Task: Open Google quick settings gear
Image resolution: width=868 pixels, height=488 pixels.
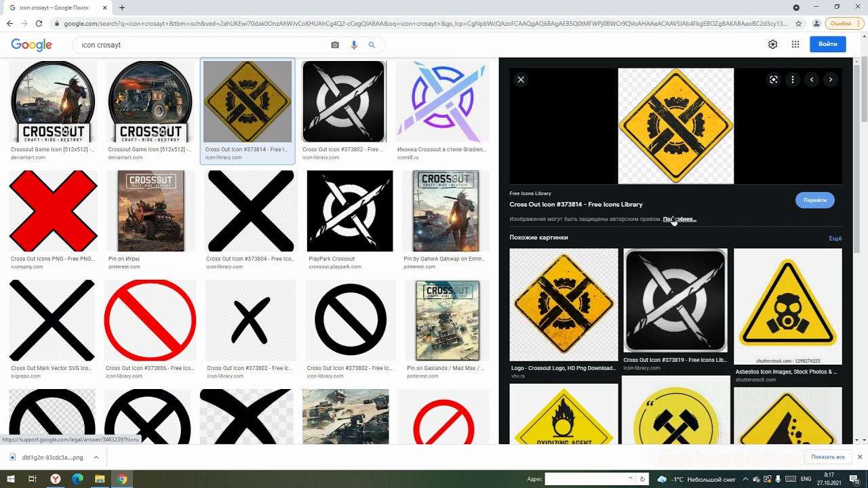Action: pos(772,44)
